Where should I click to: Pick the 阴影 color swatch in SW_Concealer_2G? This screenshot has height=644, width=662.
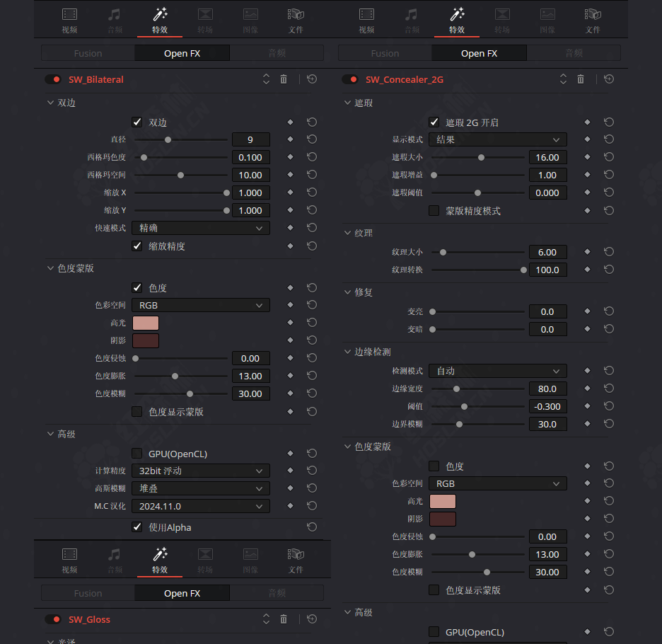pyautogui.click(x=443, y=519)
